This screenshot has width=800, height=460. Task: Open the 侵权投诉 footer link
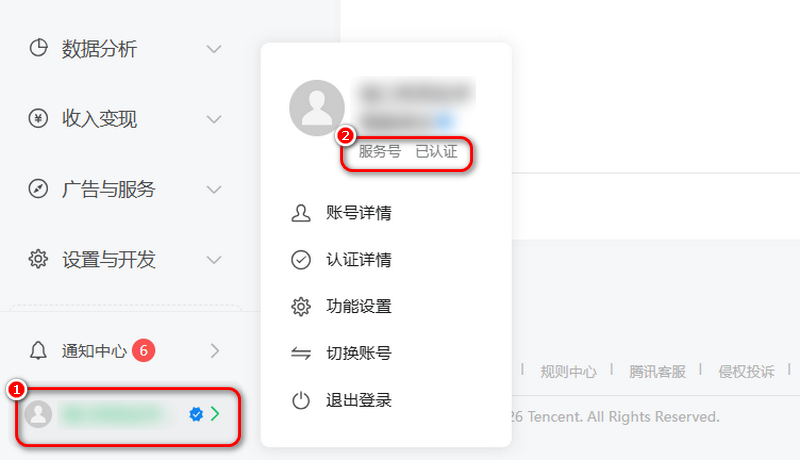pyautogui.click(x=746, y=372)
